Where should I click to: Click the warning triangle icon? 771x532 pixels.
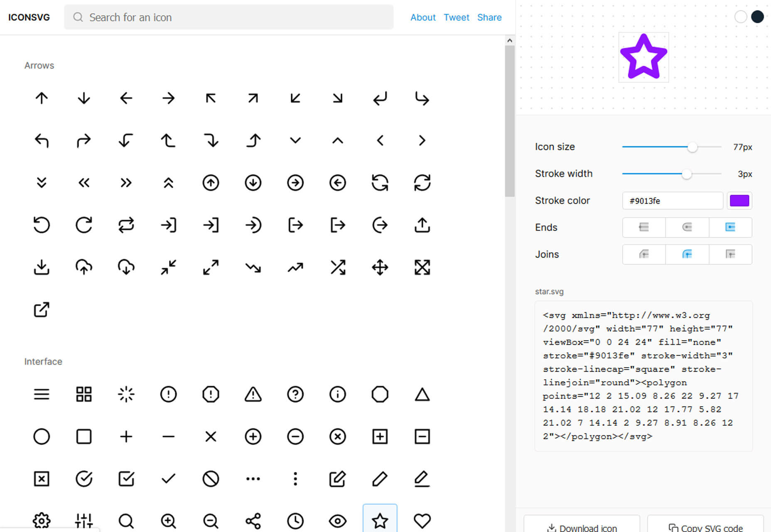click(x=253, y=395)
